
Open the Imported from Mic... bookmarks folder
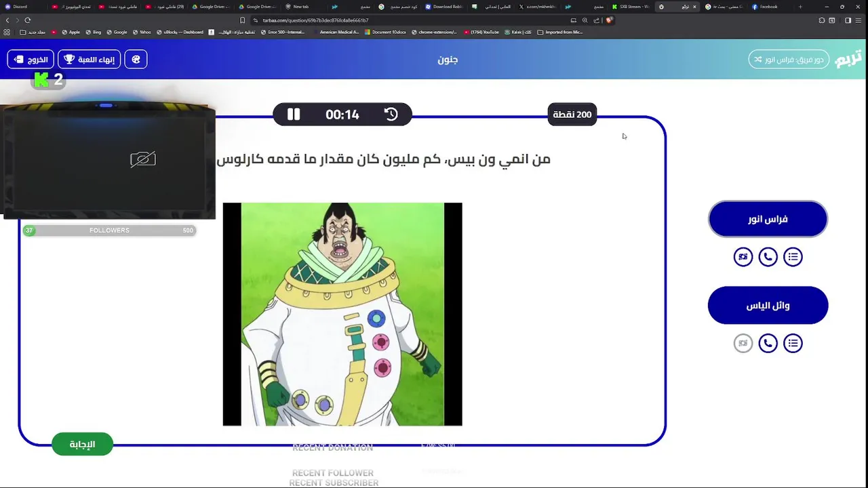click(x=559, y=32)
